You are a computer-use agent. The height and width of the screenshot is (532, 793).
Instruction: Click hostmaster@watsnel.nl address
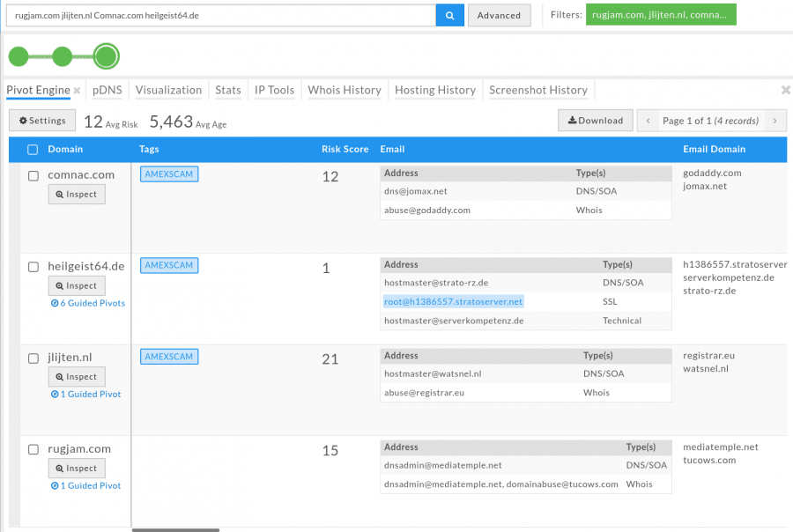(433, 373)
